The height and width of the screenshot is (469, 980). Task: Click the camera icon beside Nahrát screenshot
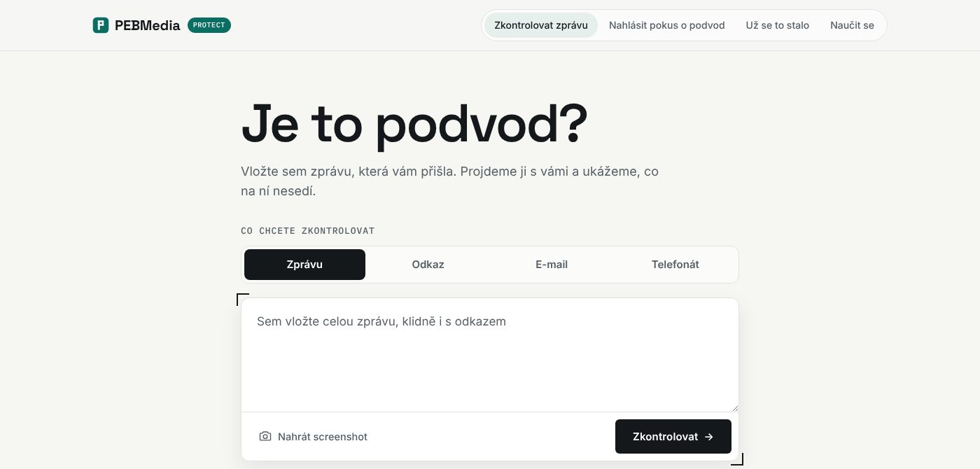pos(265,437)
